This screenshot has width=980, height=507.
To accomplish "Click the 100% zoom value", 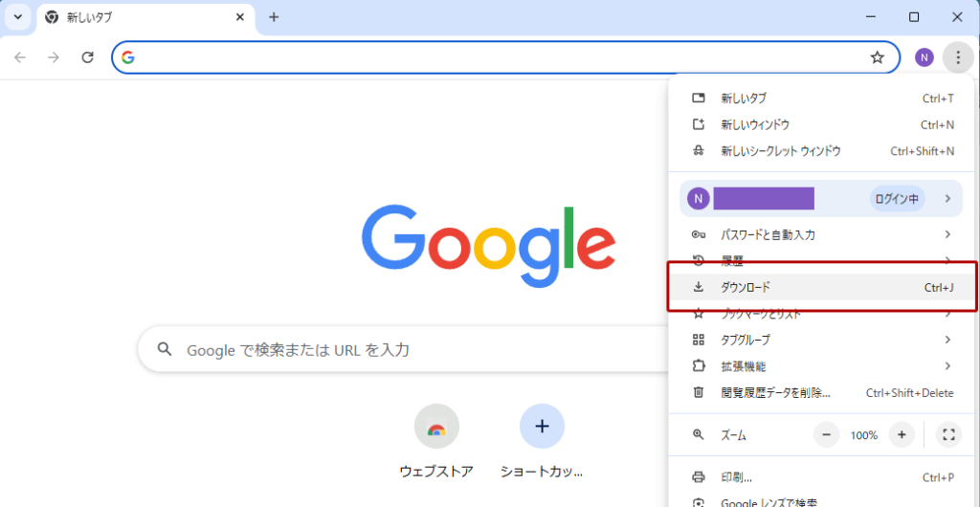I will [864, 435].
